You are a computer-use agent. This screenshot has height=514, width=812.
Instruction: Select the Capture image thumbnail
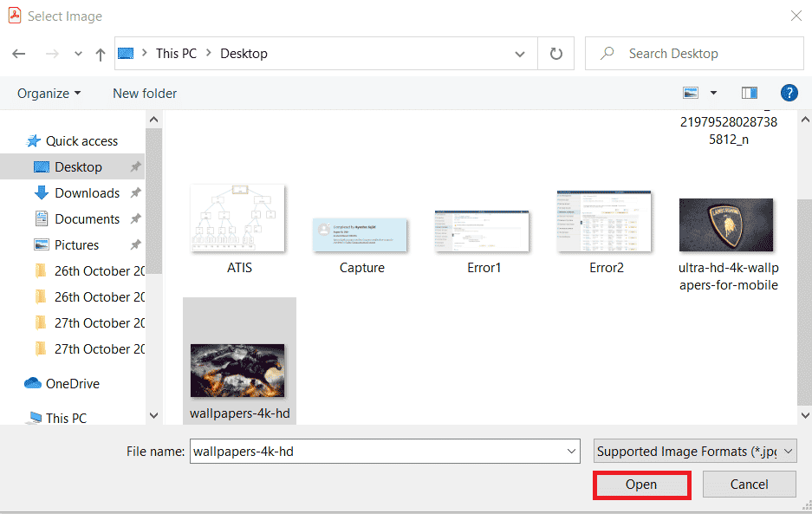coord(360,235)
